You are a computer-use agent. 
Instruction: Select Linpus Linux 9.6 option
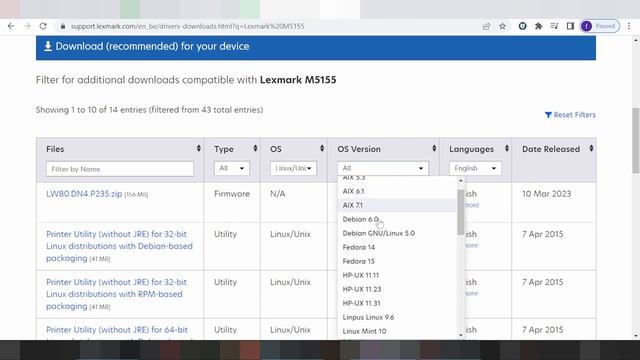point(397,317)
